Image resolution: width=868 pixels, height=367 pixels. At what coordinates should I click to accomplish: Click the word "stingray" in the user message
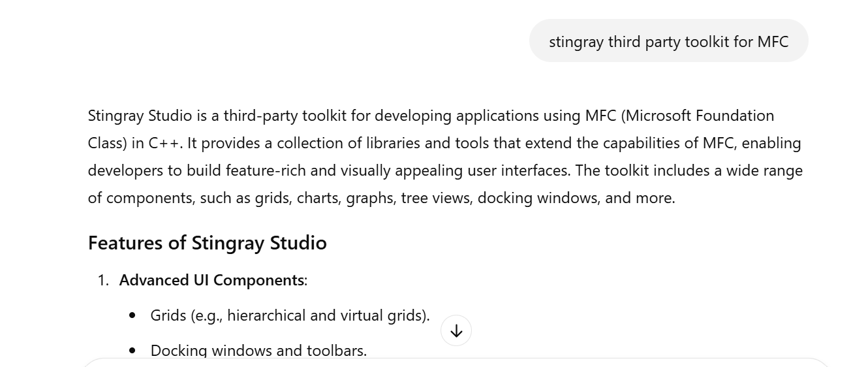pos(576,42)
